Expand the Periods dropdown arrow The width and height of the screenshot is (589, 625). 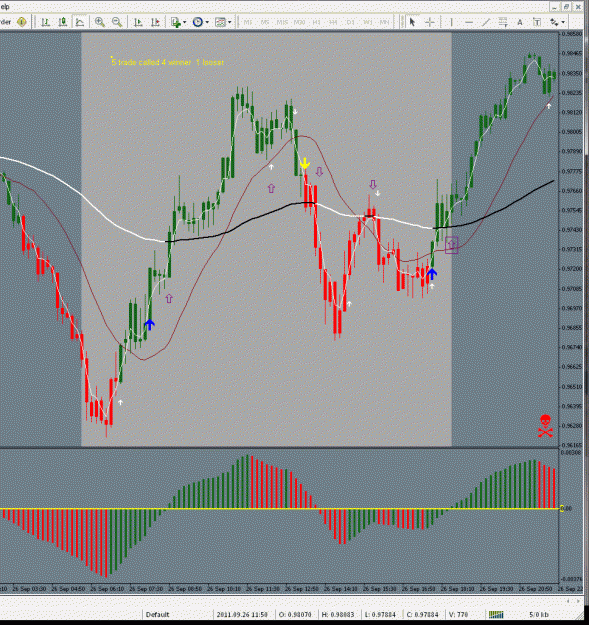click(207, 22)
